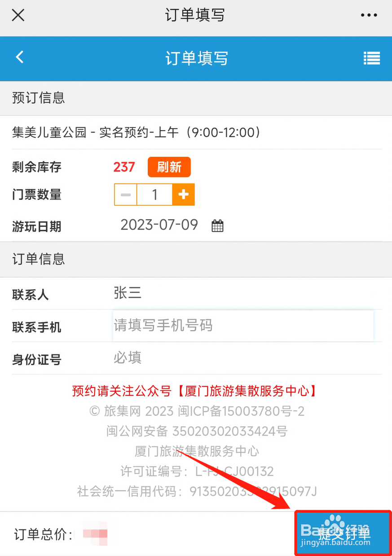392x556 pixels.
Task: Increase ticket quantity with plus button
Action: click(x=183, y=194)
